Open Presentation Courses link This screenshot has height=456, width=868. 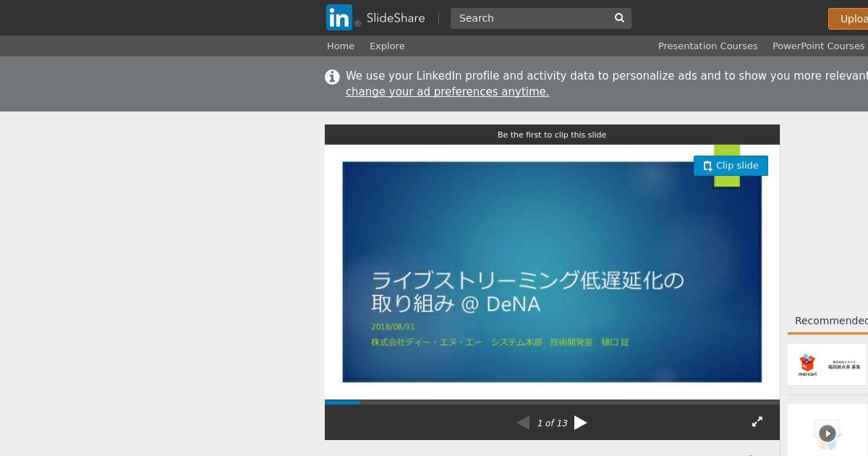click(x=708, y=46)
